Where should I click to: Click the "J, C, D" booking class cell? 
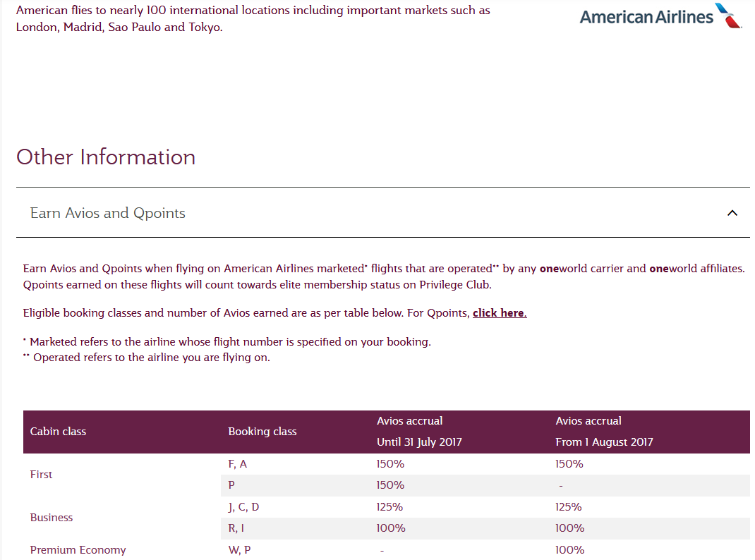[243, 506]
